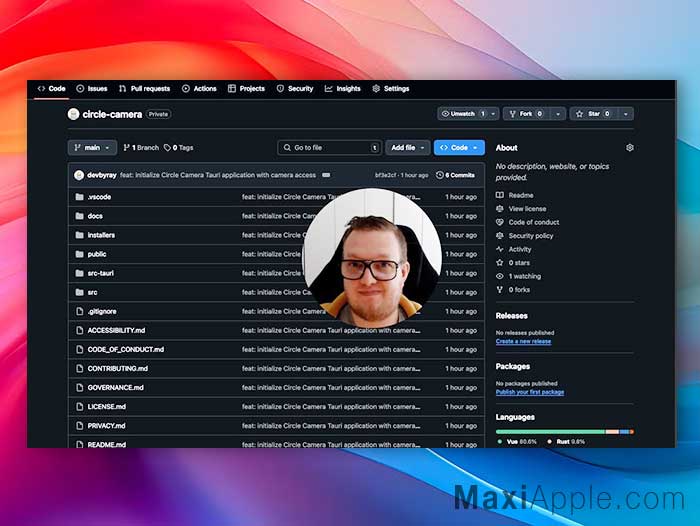Open the public folder
This screenshot has width=700, height=526.
tap(97, 254)
